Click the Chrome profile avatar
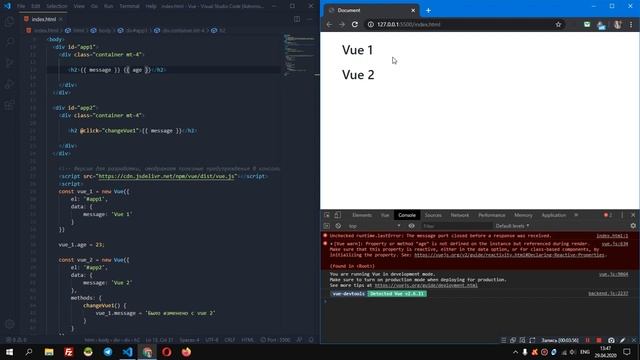The height and width of the screenshot is (360, 640). click(617, 24)
